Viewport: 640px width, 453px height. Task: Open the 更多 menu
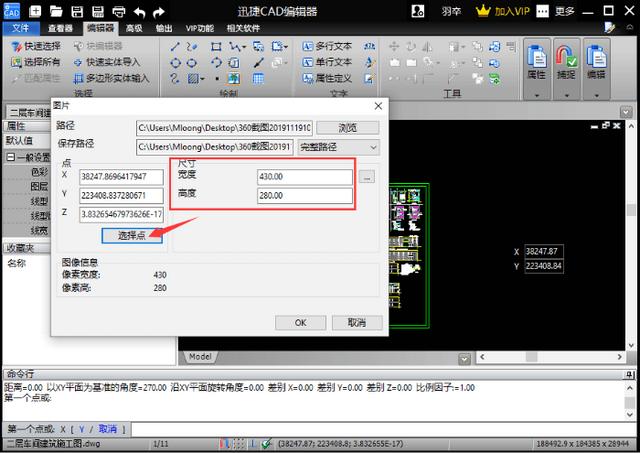click(x=564, y=11)
